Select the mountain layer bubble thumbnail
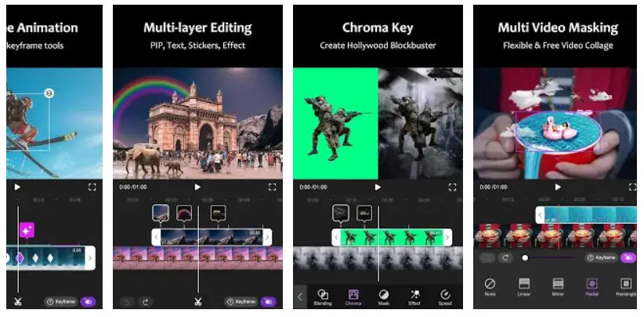The width and height of the screenshot is (644, 317). click(x=160, y=213)
